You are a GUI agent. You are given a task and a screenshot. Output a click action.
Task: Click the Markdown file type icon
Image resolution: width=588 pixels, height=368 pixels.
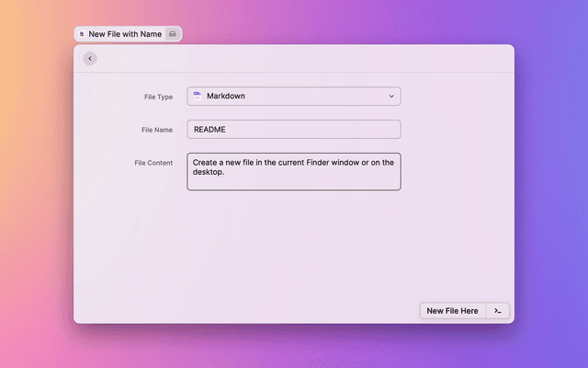(198, 96)
